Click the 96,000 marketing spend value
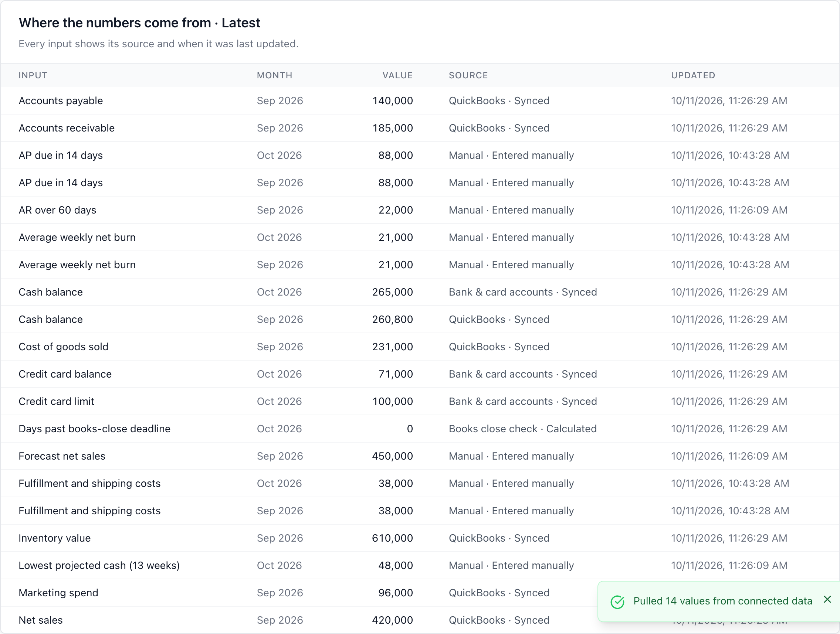This screenshot has height=634, width=840. [396, 593]
